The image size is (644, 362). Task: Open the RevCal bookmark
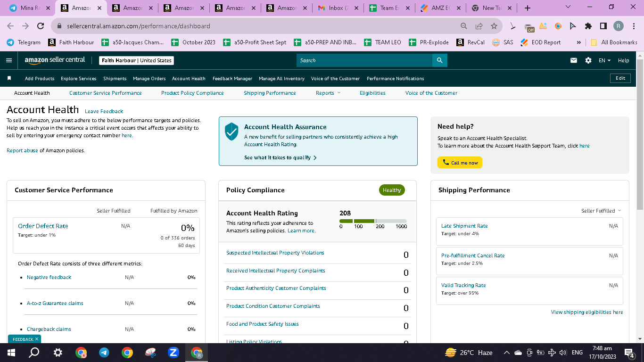471,42
